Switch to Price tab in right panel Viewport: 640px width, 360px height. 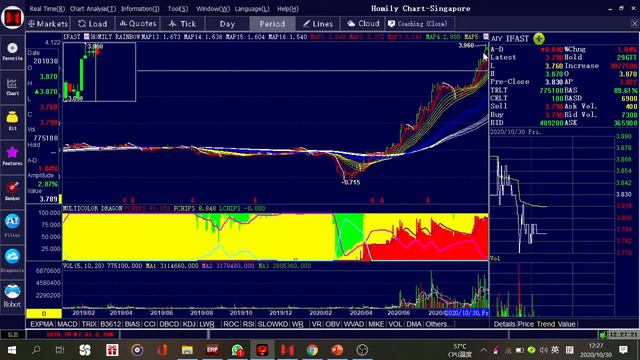[525, 324]
